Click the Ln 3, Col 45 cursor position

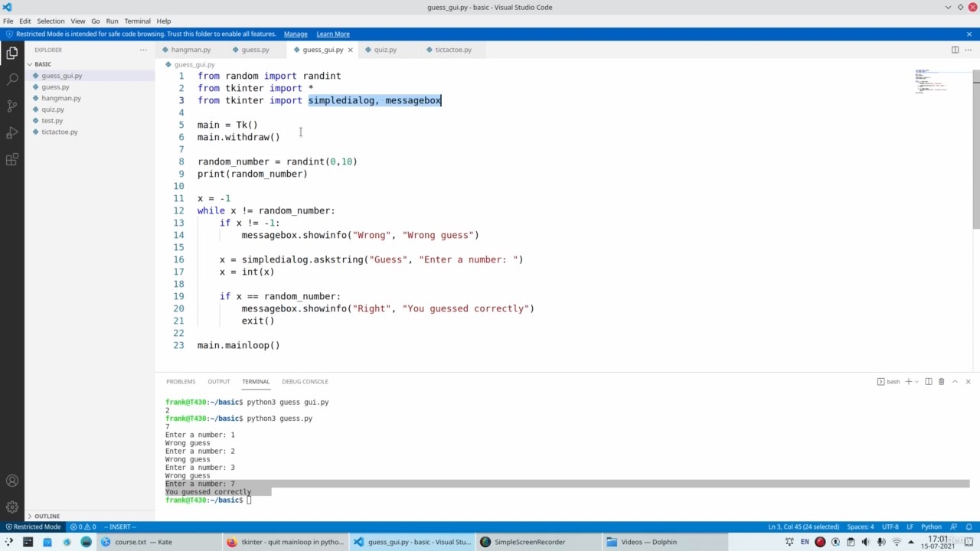(804, 527)
